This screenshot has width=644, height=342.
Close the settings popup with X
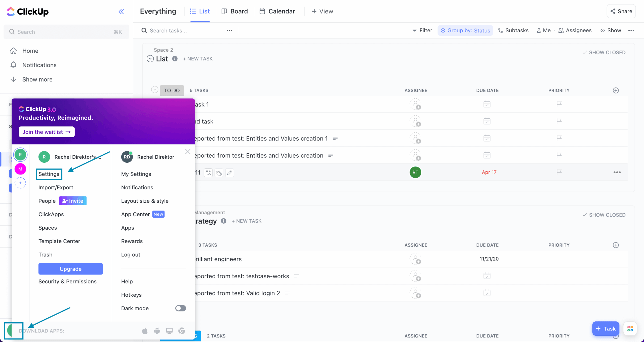(188, 152)
